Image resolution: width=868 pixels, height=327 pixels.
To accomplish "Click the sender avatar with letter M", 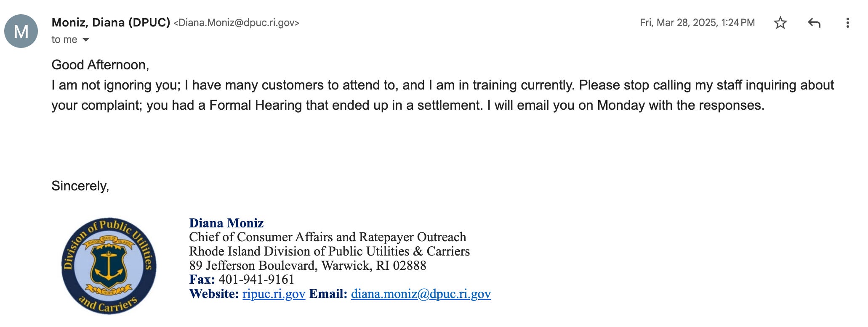I will (21, 31).
